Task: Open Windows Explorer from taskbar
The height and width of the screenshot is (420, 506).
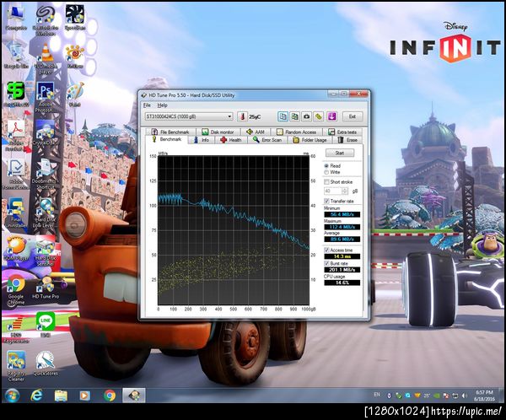Action: (61, 396)
